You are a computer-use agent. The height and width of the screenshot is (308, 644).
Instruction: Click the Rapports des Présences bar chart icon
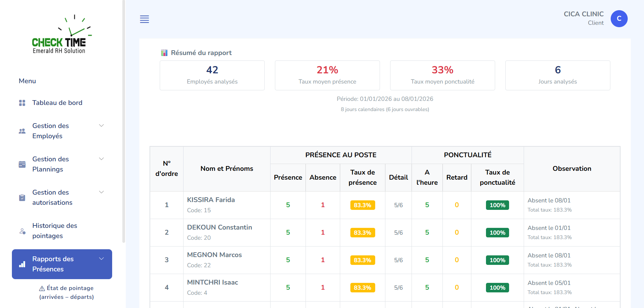tap(22, 264)
